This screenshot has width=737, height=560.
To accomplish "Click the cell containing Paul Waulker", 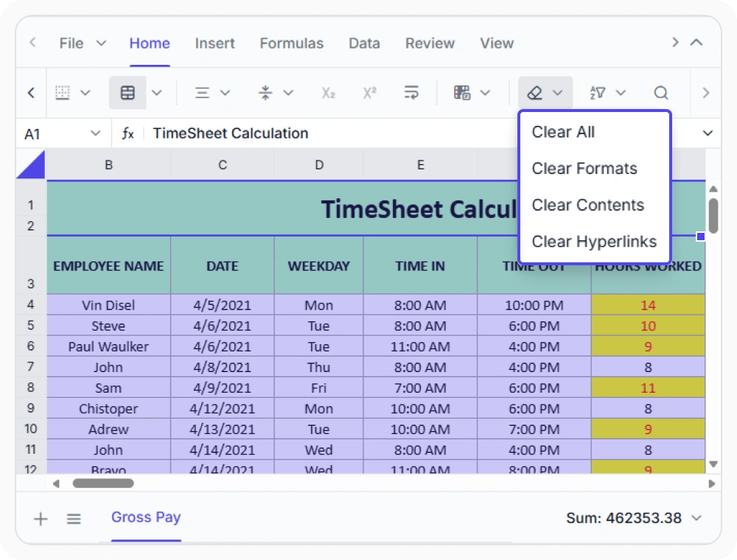I will point(108,346).
